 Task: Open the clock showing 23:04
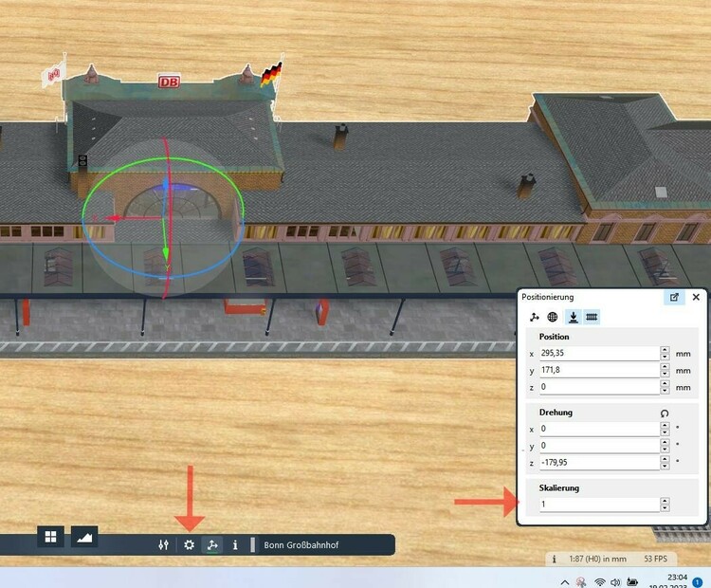click(677, 578)
